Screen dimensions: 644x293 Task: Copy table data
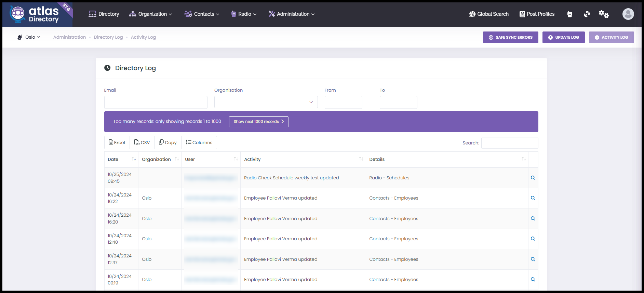(167, 142)
